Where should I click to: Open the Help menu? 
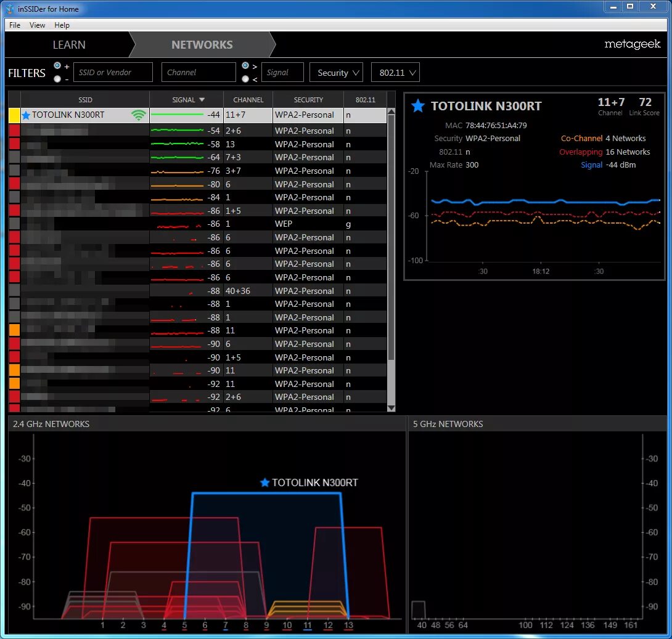point(62,25)
